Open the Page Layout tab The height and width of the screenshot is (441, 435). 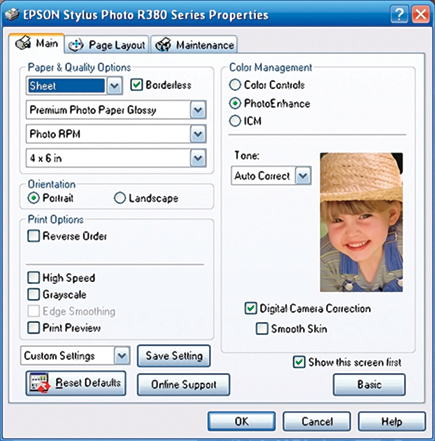pyautogui.click(x=107, y=45)
